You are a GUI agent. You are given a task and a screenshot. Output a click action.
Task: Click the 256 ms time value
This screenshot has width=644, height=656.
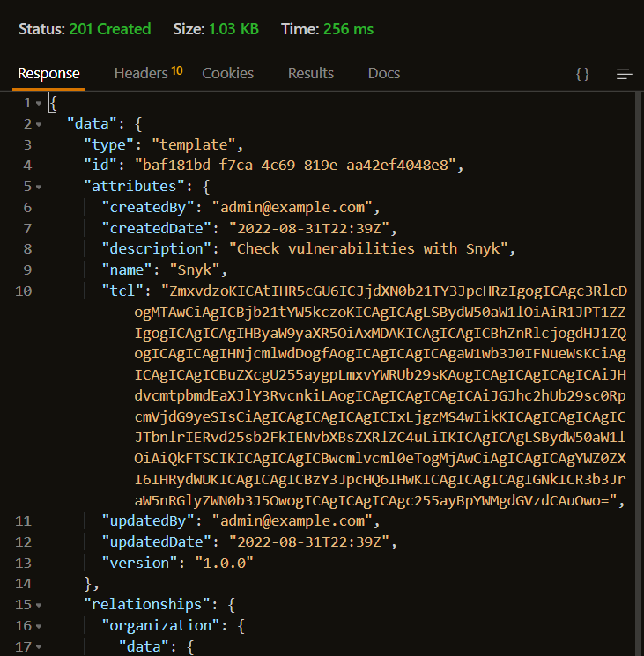click(x=351, y=29)
